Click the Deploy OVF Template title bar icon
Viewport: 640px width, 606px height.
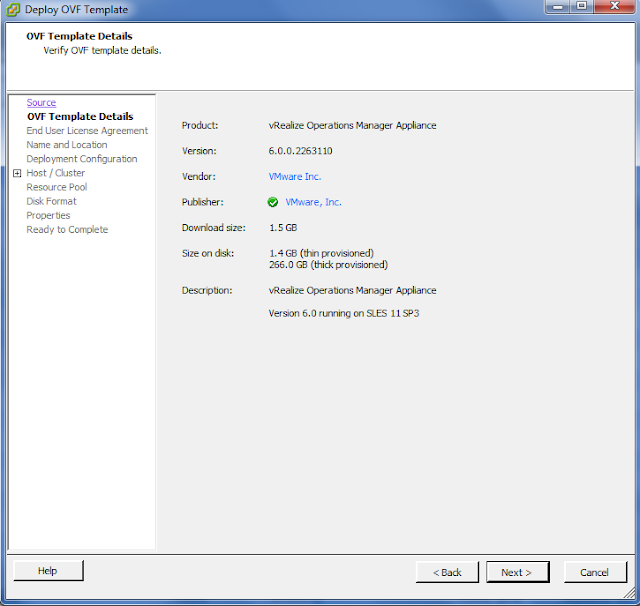tap(13, 9)
